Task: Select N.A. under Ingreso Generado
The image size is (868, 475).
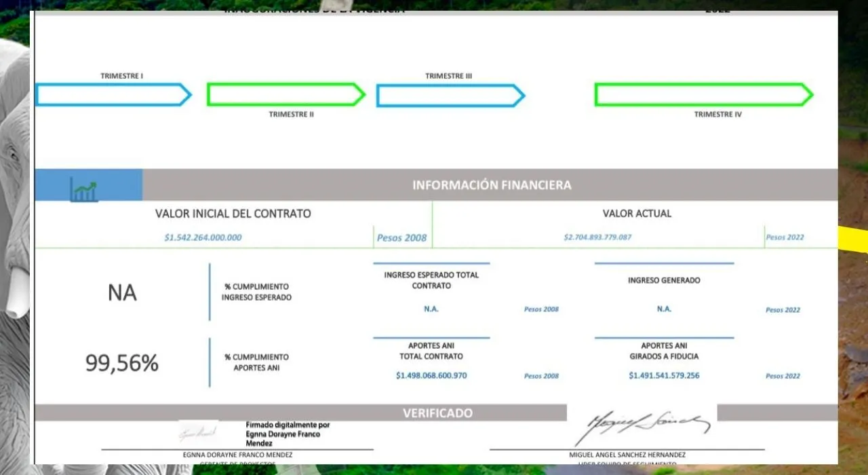Action: click(664, 309)
